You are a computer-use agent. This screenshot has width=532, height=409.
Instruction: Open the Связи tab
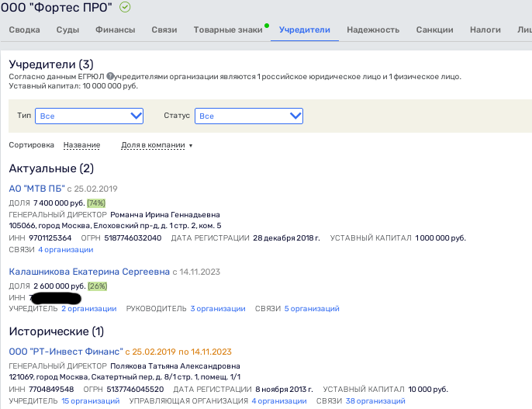coord(163,30)
